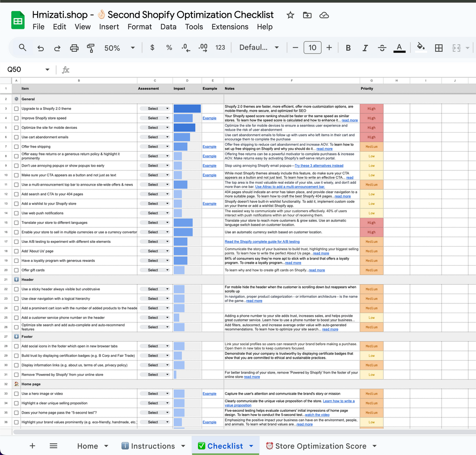
Task: Toggle bold formatting
Action: tap(348, 48)
